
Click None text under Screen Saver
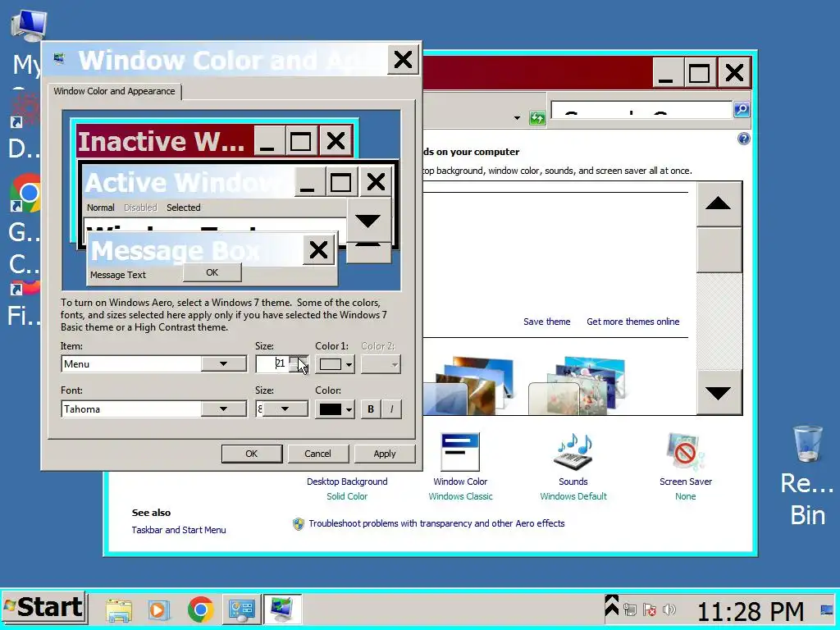(685, 496)
